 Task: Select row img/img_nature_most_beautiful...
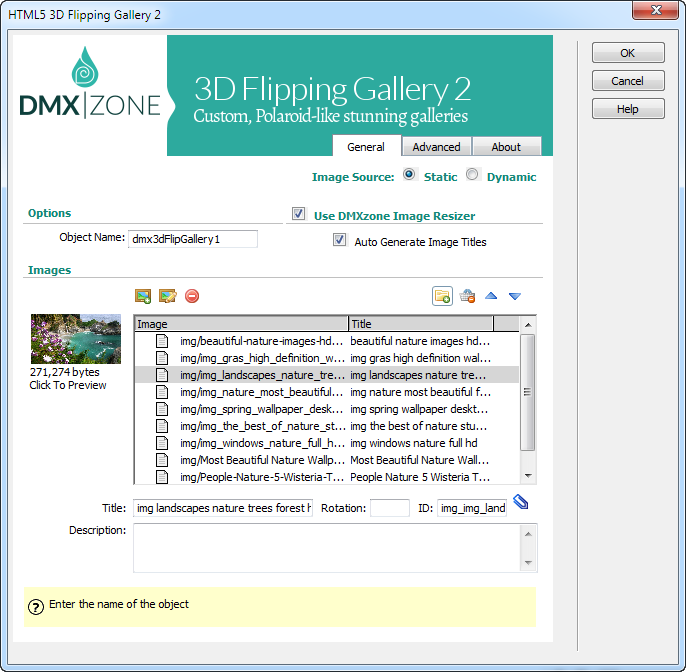[x=327, y=392]
